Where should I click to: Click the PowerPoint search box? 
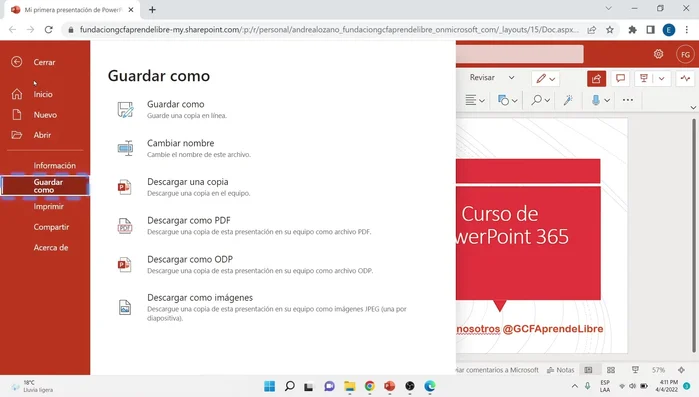520,54
